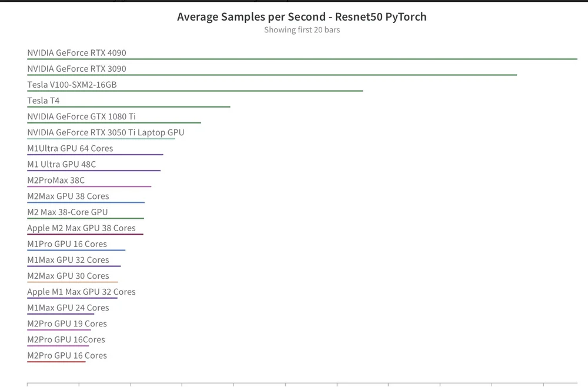
Task: Click the green bar for RTX 4090
Action: click(x=302, y=59)
